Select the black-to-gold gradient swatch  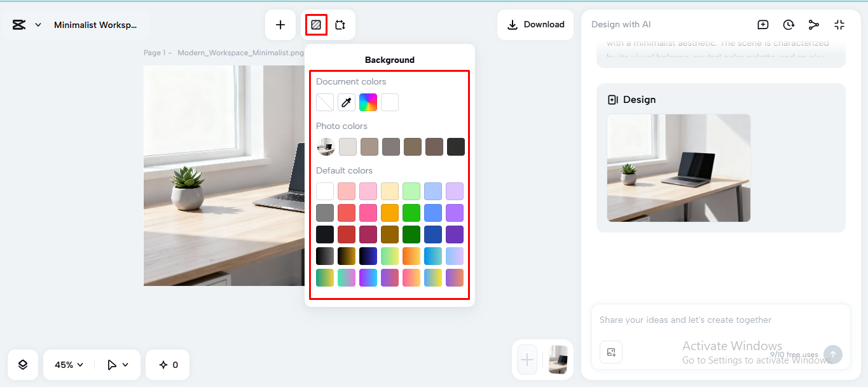pyautogui.click(x=347, y=256)
